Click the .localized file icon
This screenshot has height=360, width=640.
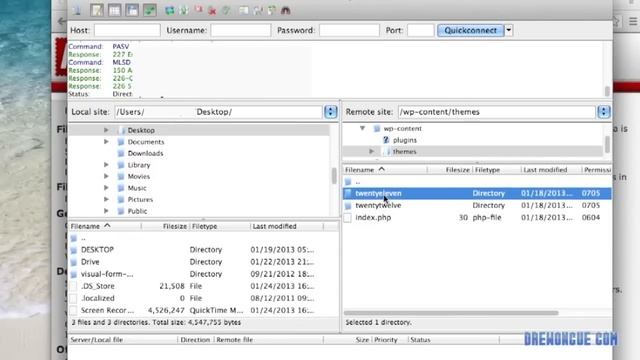click(x=73, y=298)
